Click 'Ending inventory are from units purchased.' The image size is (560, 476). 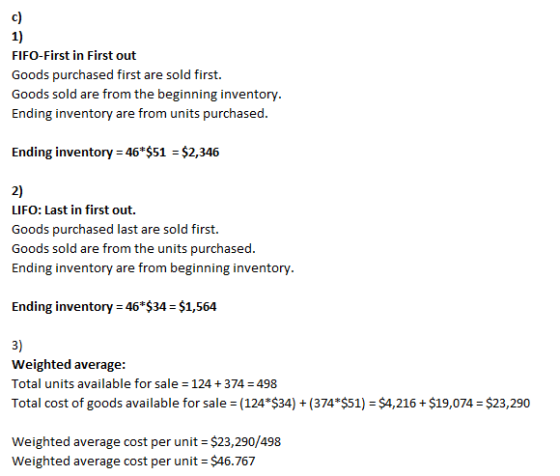point(140,114)
